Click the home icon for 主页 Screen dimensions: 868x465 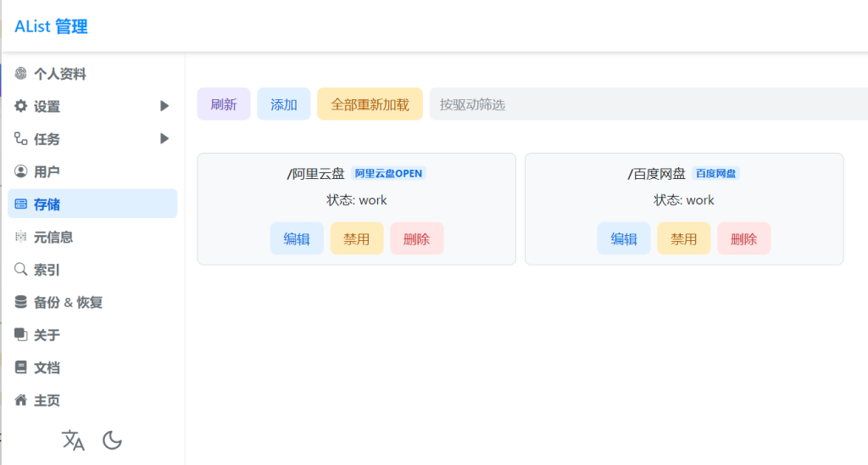(21, 400)
